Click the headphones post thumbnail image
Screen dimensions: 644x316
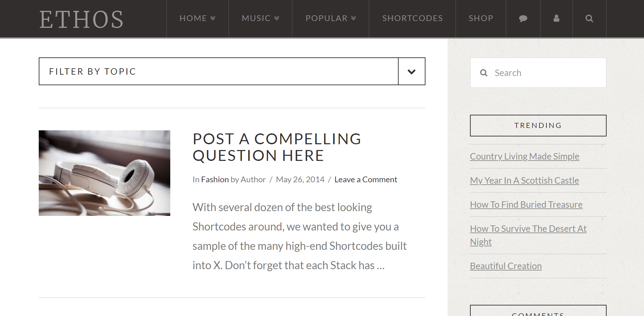(x=105, y=173)
